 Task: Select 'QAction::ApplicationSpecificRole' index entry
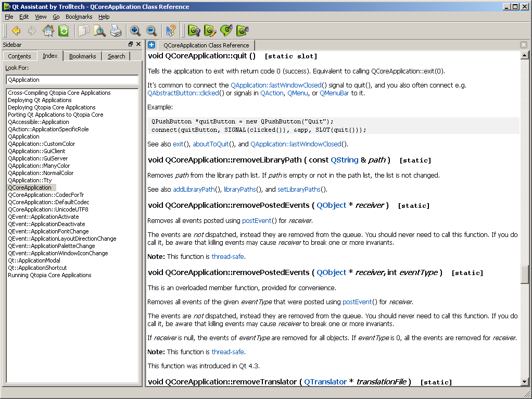pos(48,129)
